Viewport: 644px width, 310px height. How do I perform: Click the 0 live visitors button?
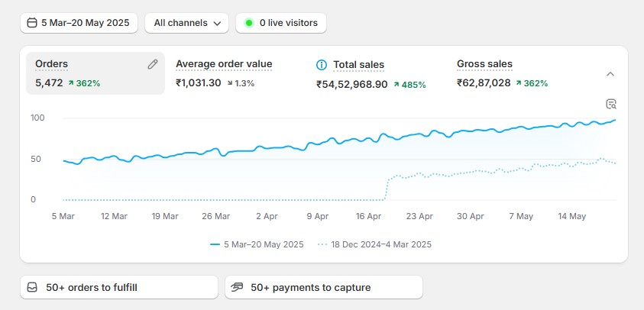tap(281, 23)
